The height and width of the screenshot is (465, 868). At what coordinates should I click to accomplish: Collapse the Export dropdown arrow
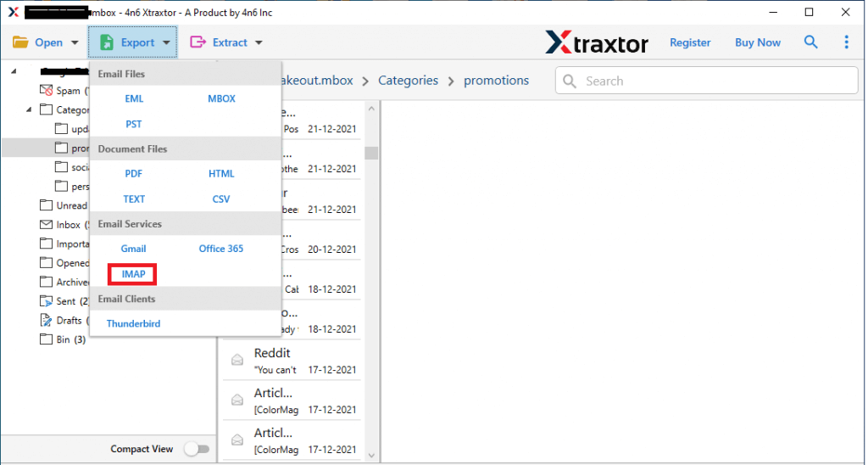coord(166,42)
